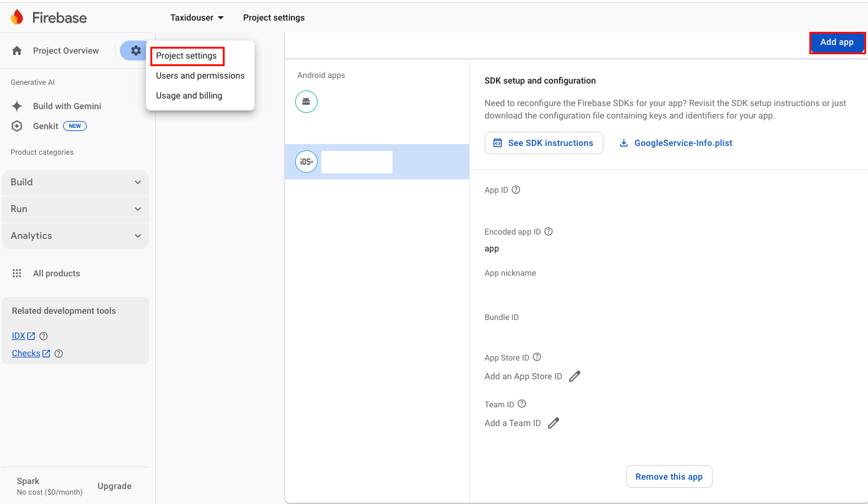
Task: Select the iOS+ app icon
Action: tap(306, 162)
